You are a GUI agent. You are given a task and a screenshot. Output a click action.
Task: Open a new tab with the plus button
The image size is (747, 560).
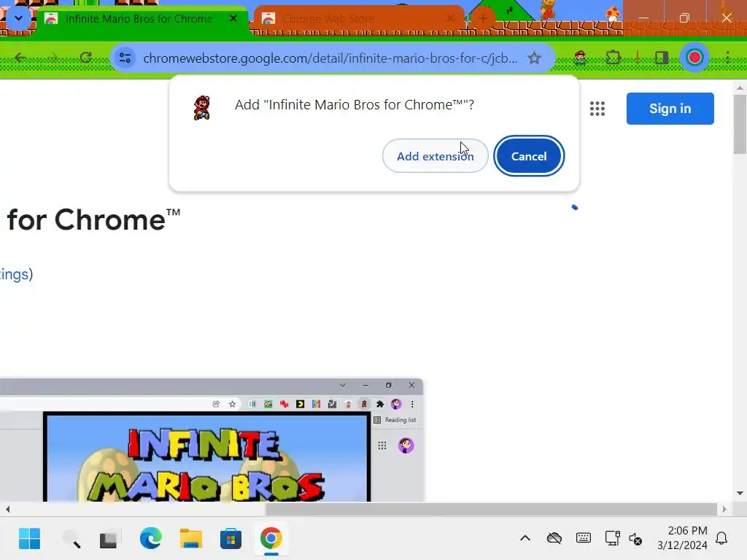coord(483,18)
